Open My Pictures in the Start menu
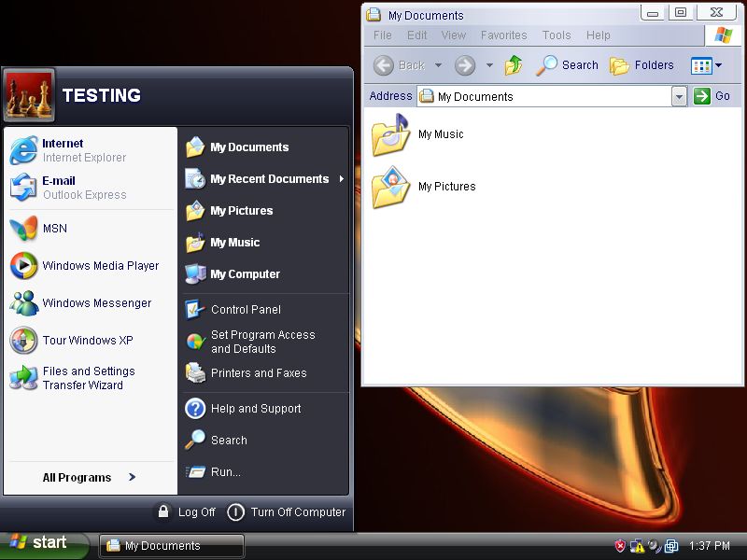This screenshot has width=747, height=560. pyautogui.click(x=264, y=211)
